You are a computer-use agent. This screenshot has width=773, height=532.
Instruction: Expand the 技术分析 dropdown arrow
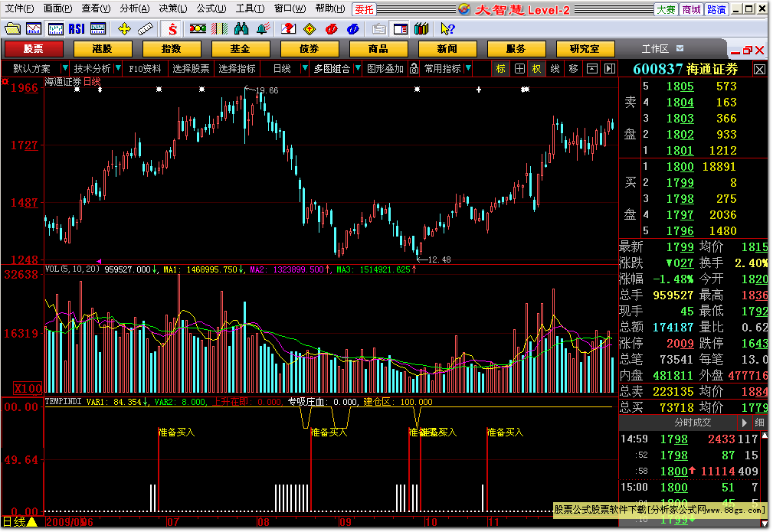tap(118, 68)
